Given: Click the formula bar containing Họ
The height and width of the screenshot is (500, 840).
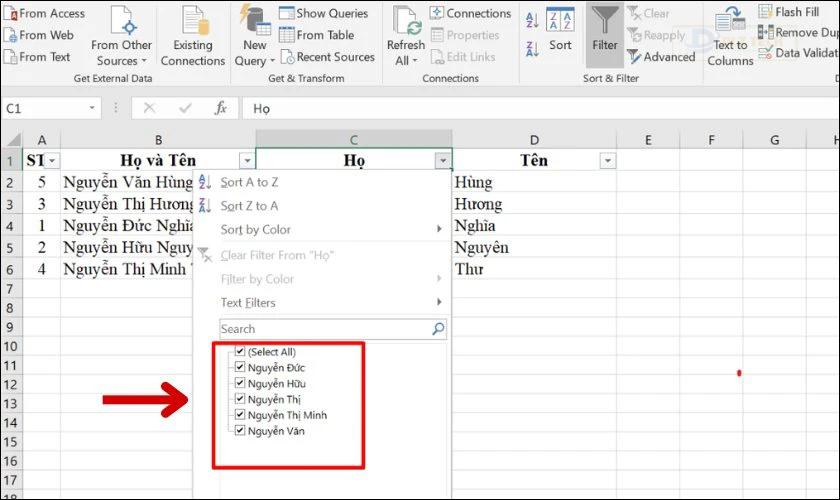Looking at the screenshot, I should [541, 109].
